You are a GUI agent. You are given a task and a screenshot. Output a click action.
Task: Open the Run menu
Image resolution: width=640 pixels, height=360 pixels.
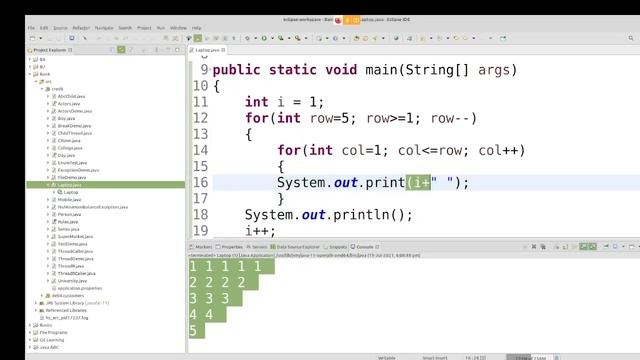pyautogui.click(x=161, y=28)
